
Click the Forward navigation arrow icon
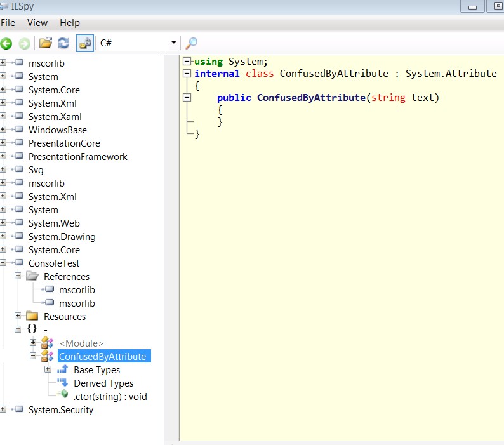[x=24, y=43]
